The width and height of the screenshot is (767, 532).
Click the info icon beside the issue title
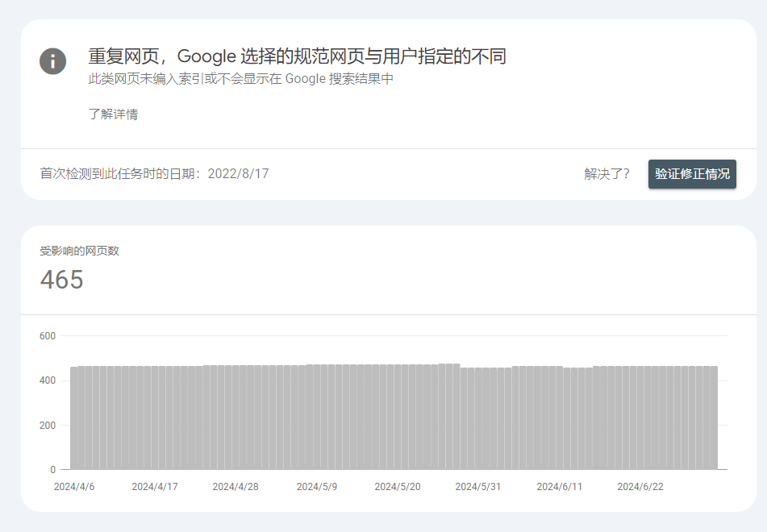coord(53,61)
